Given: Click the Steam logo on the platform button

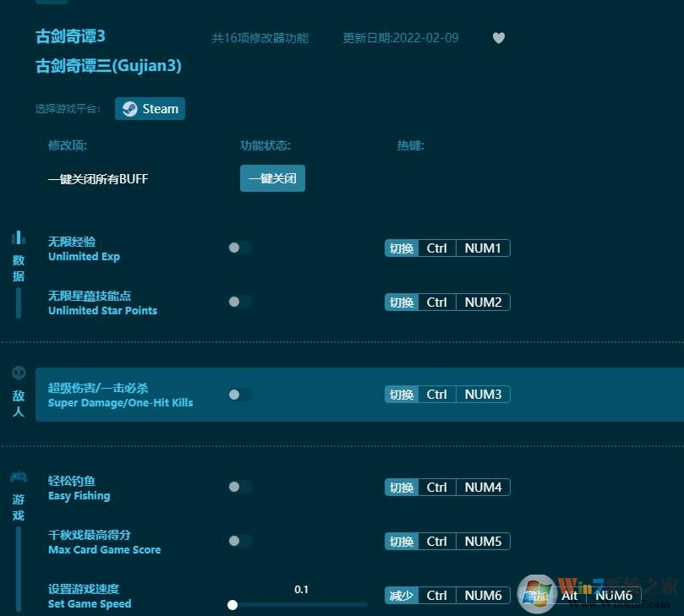Looking at the screenshot, I should [129, 108].
